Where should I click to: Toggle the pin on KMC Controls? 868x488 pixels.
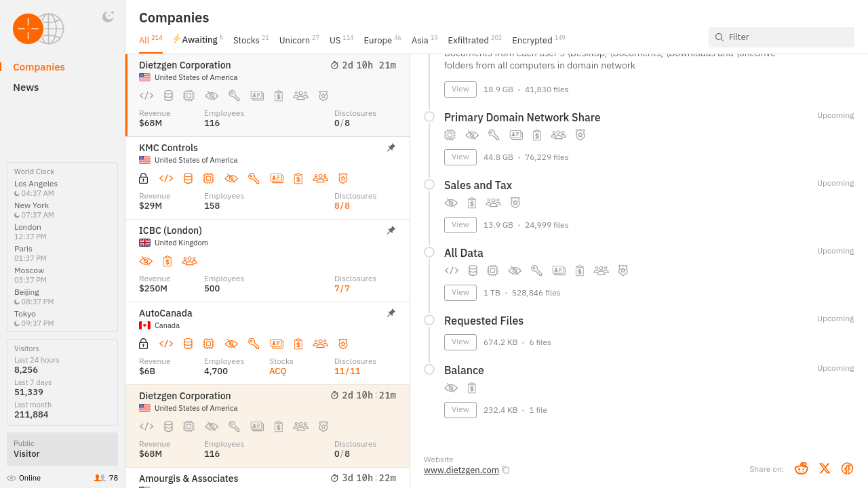(391, 148)
